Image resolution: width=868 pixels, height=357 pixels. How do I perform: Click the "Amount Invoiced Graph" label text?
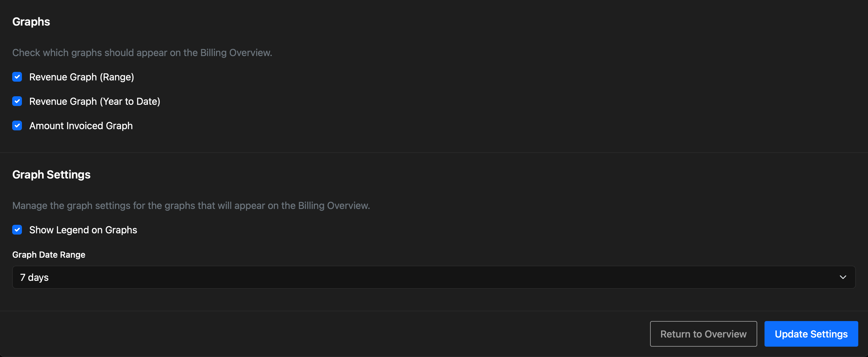pos(81,126)
